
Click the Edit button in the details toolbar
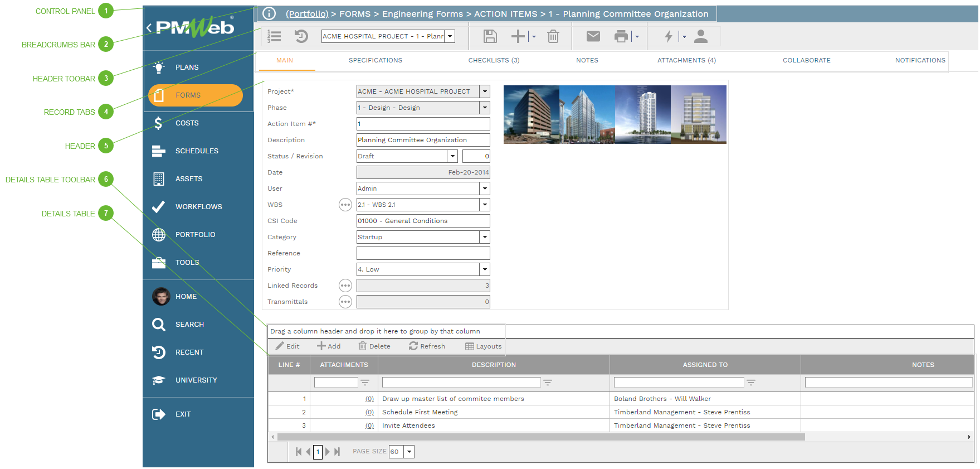(x=287, y=346)
